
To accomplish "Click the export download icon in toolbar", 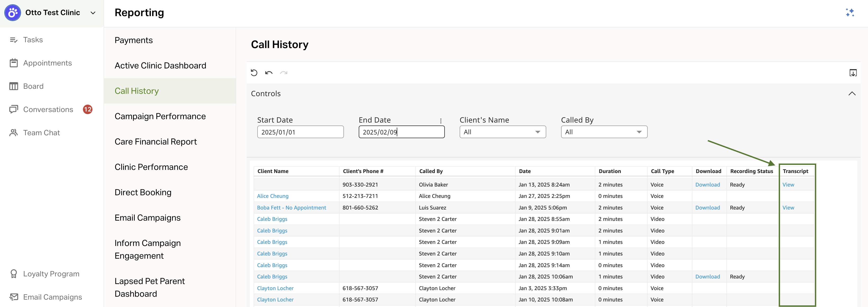I will pyautogui.click(x=853, y=73).
